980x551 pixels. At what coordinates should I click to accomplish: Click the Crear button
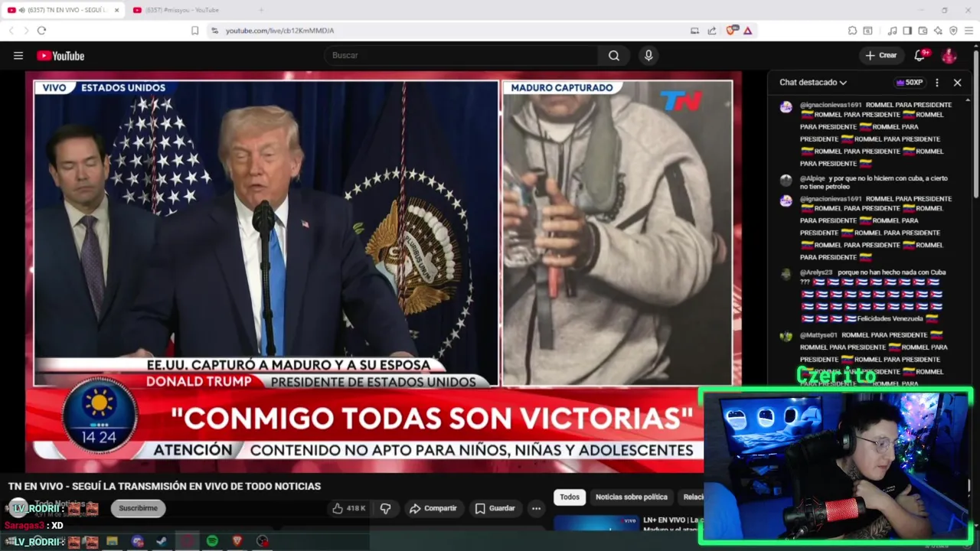coord(880,55)
